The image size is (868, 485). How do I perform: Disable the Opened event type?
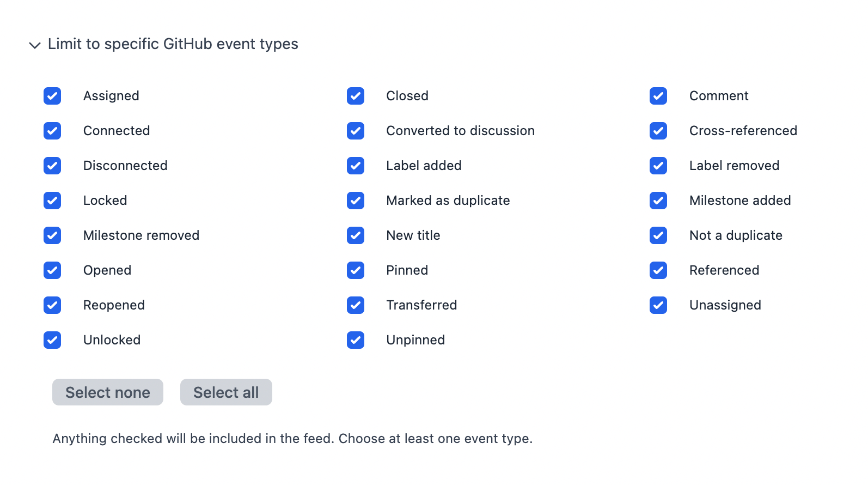52,270
